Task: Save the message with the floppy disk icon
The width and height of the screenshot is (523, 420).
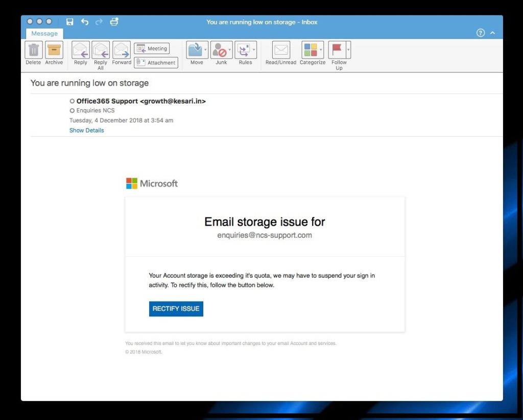Action: pos(69,21)
